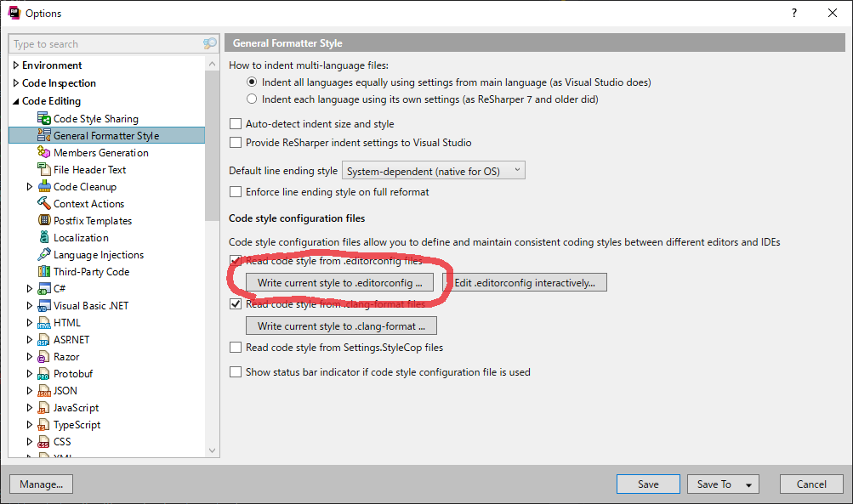Select Language Injections page
The image size is (853, 504).
pyautogui.click(x=99, y=255)
